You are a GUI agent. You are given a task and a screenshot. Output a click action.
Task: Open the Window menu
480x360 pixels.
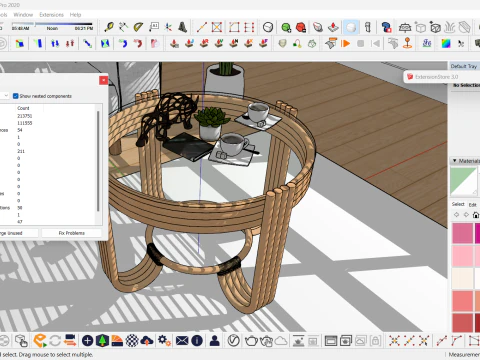[x=23, y=15]
